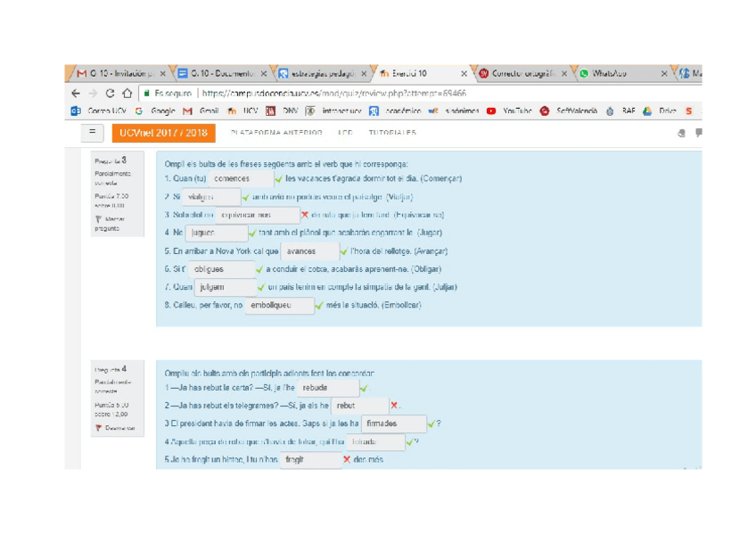Click the red X beside equivocar-nos
This screenshot has width=756, height=534.
pos(305,215)
